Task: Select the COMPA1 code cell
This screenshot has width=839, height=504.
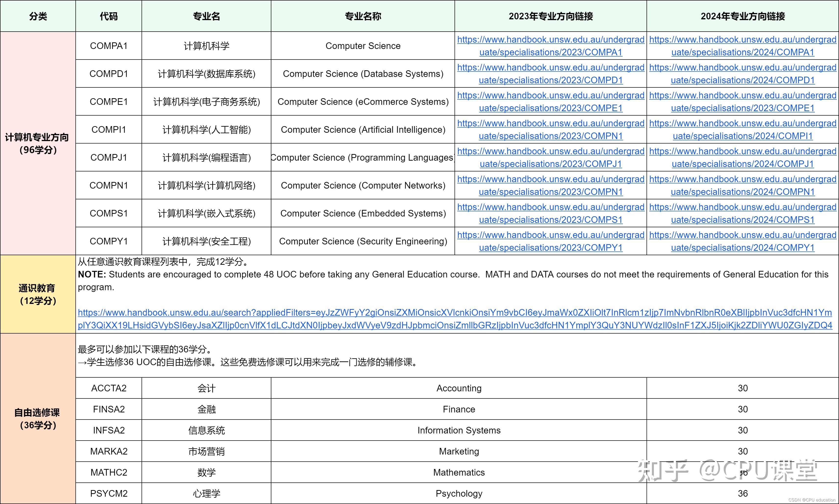Action: pos(109,46)
